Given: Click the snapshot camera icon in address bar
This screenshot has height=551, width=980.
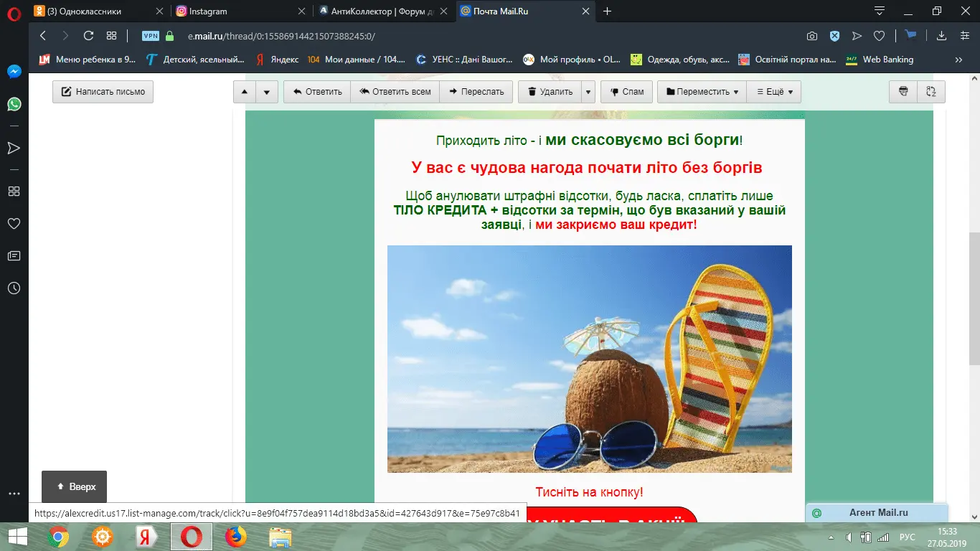Looking at the screenshot, I should [x=812, y=36].
